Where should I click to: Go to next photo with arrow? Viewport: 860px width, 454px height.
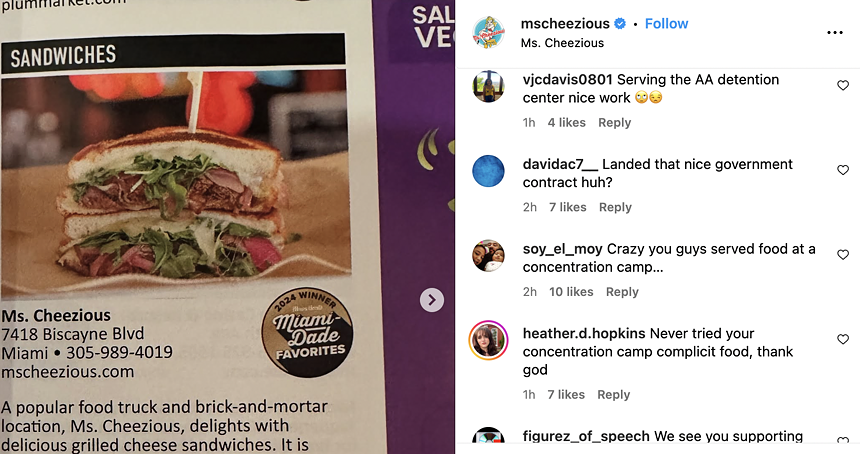(432, 300)
